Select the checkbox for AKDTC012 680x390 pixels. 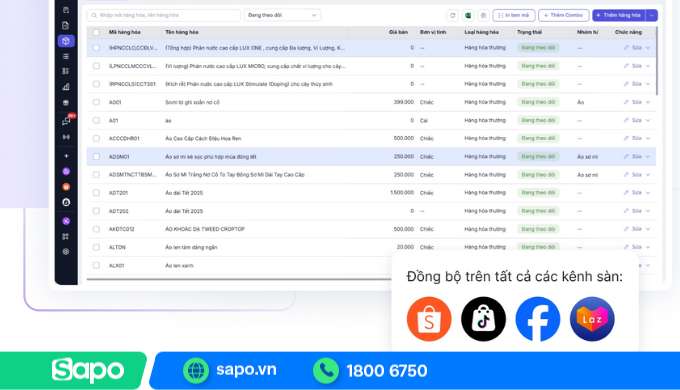tap(96, 229)
